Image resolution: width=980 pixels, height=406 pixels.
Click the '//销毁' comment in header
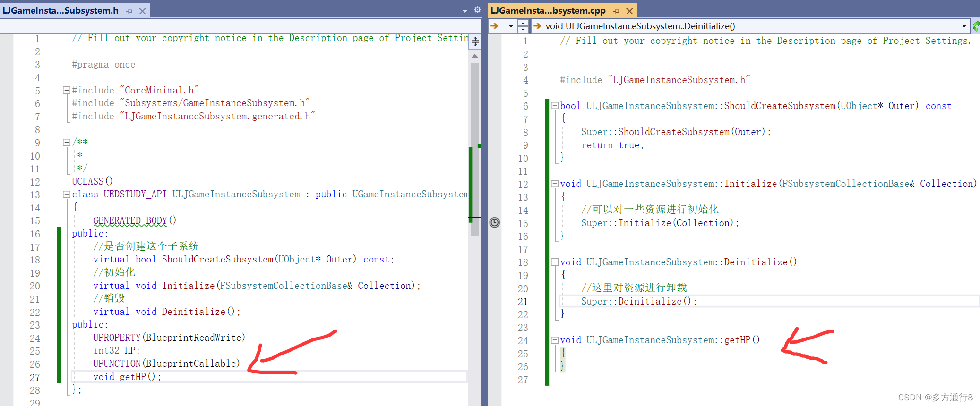tap(109, 298)
